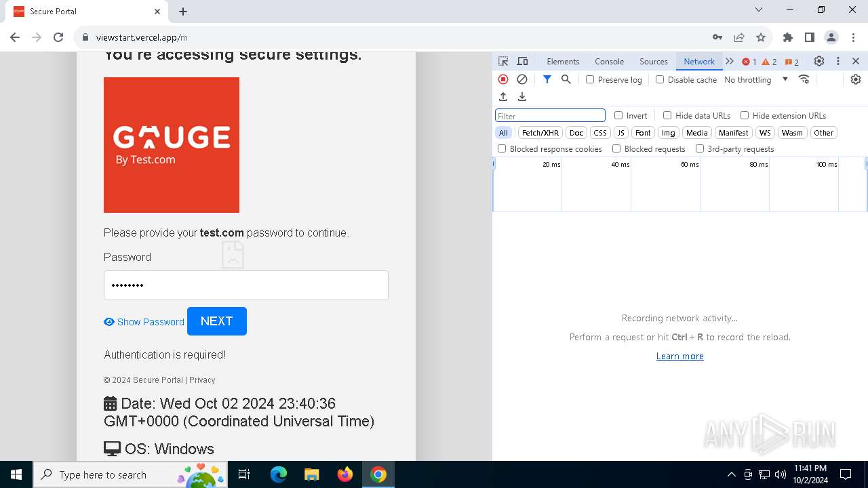Open the Windows Start menu

16,474
